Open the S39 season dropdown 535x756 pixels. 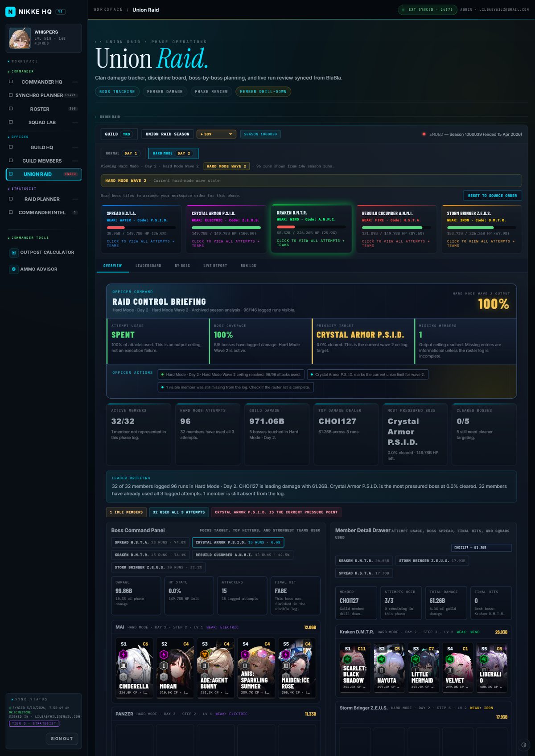coord(216,134)
